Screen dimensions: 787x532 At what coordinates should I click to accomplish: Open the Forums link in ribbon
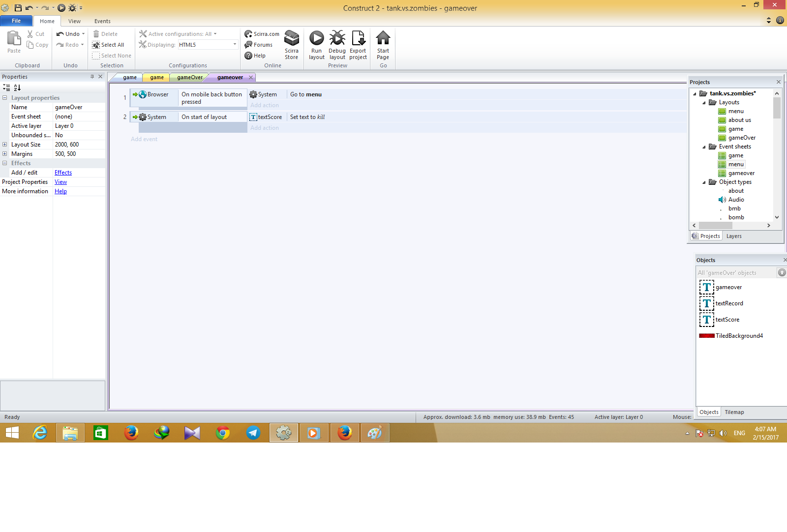point(258,45)
